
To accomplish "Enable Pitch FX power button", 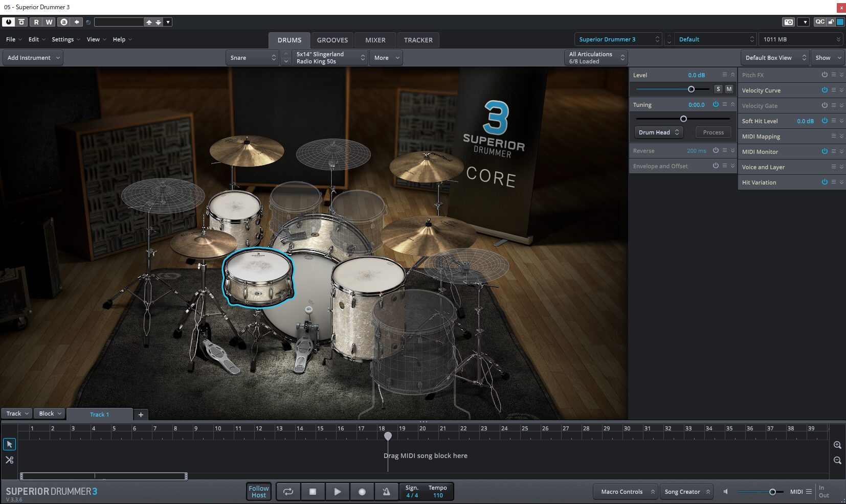I will [825, 75].
